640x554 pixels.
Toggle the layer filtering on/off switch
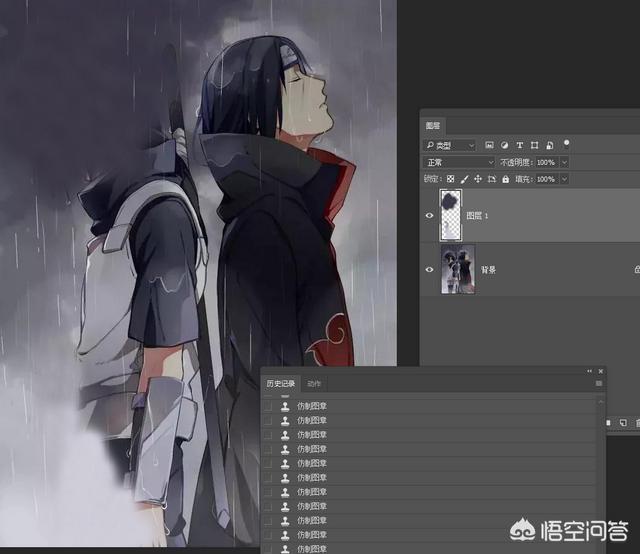(x=567, y=143)
